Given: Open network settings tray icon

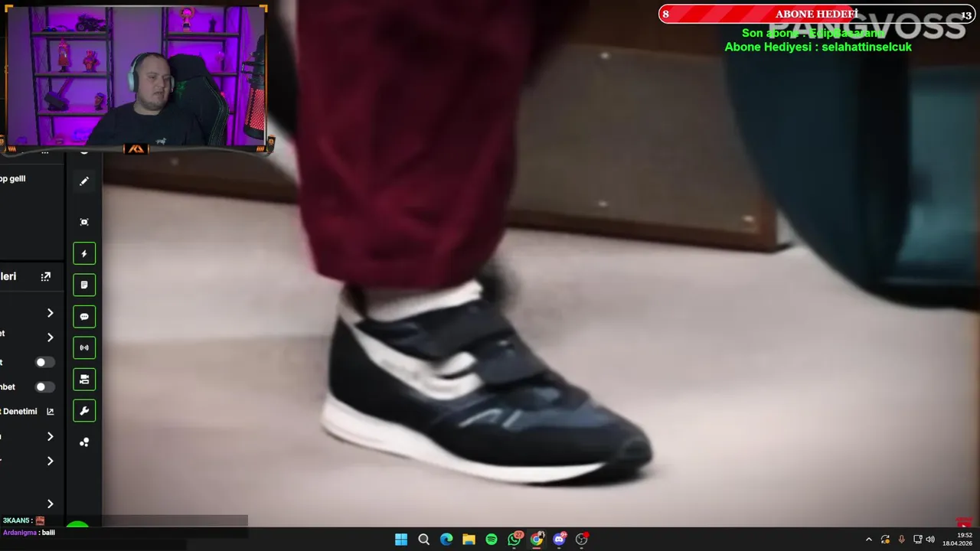Looking at the screenshot, I should coord(917,540).
